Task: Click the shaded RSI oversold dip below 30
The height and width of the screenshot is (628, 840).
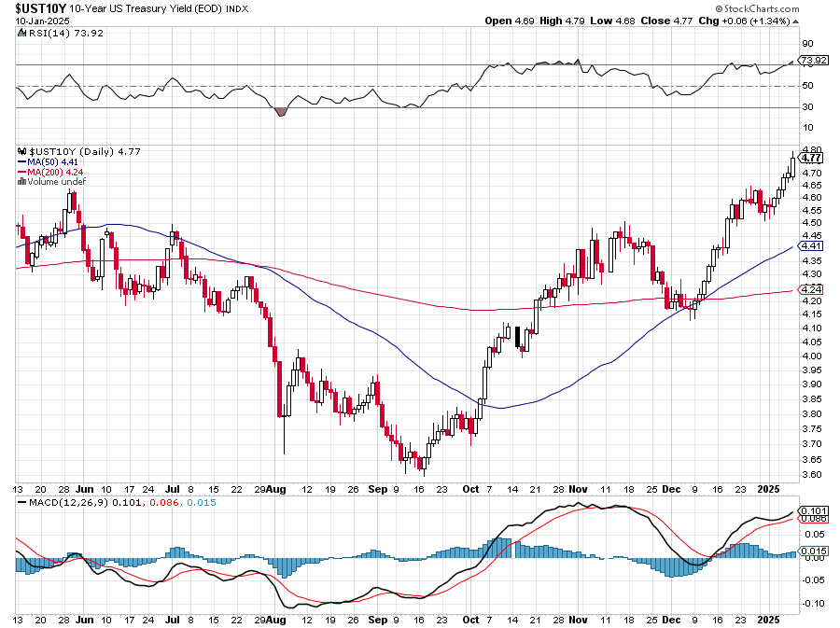Action: [281, 112]
